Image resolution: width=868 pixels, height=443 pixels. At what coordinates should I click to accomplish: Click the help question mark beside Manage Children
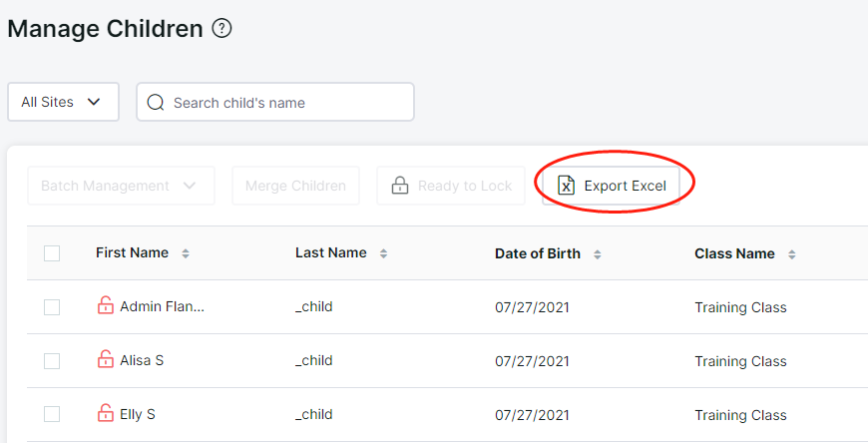pyautogui.click(x=221, y=28)
